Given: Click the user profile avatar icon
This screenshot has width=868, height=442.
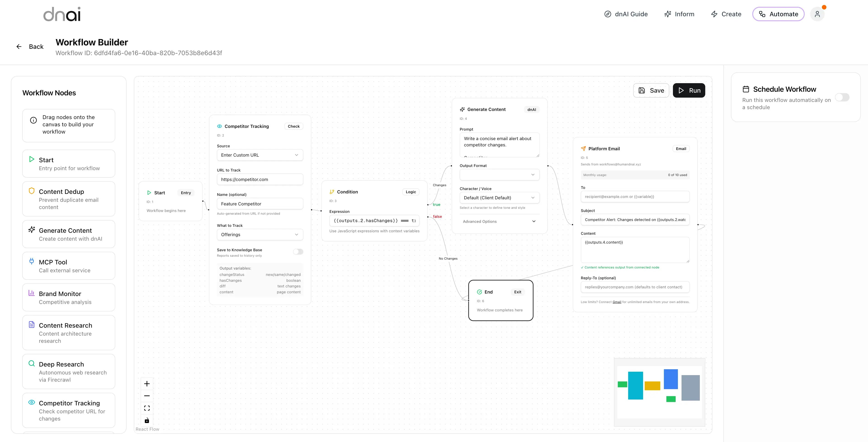Looking at the screenshot, I should pyautogui.click(x=817, y=14).
